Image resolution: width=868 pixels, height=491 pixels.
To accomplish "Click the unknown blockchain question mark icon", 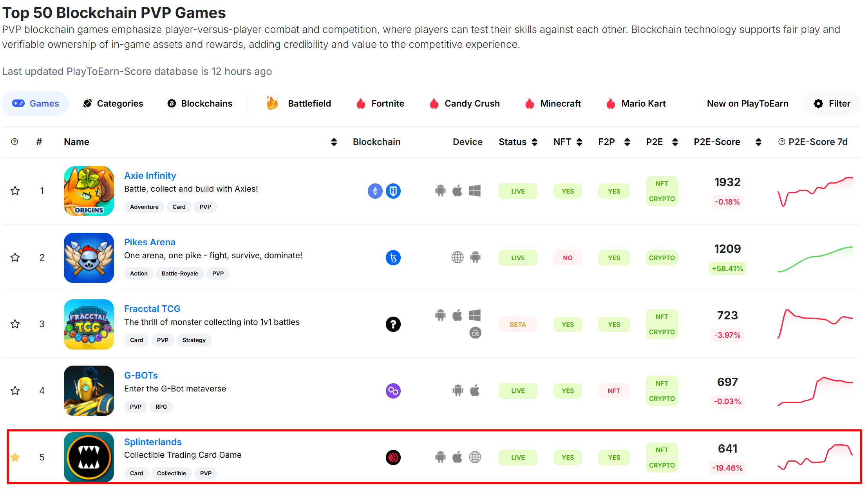I will coord(393,324).
